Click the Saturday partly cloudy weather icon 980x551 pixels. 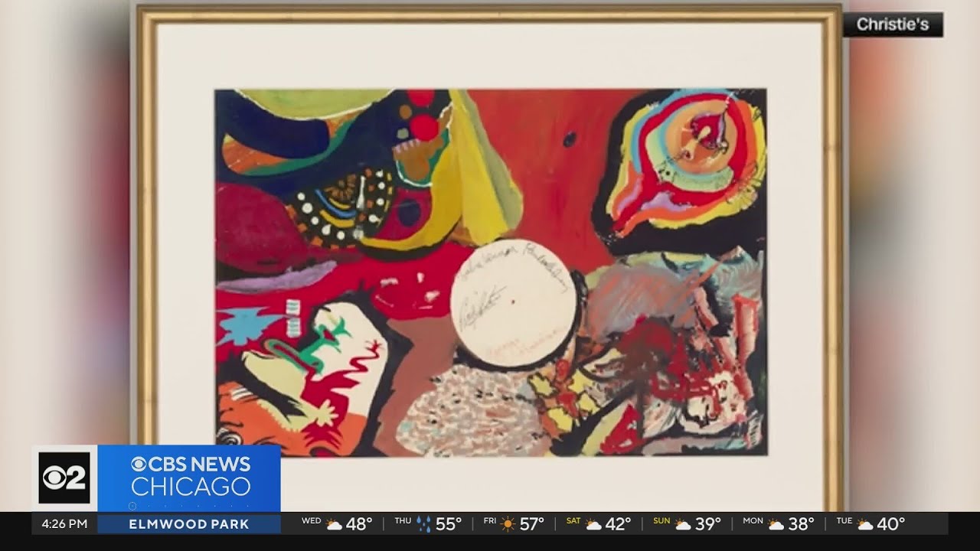click(x=594, y=524)
